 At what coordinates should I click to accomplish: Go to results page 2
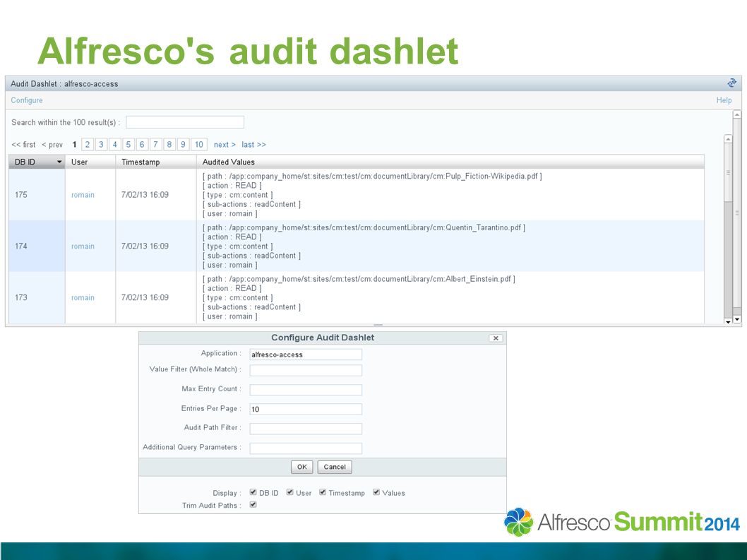point(87,144)
